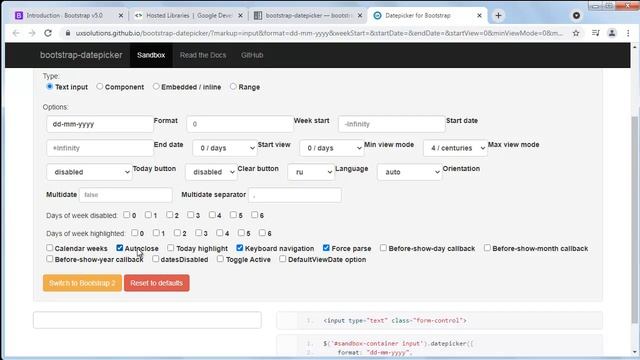Check day 0 in Days of week disabled
The height and width of the screenshot is (360, 640).
[127, 215]
